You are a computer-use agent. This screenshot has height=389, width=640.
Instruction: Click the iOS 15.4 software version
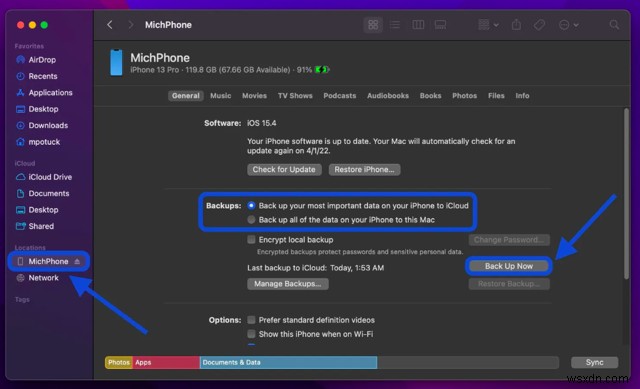tap(262, 123)
